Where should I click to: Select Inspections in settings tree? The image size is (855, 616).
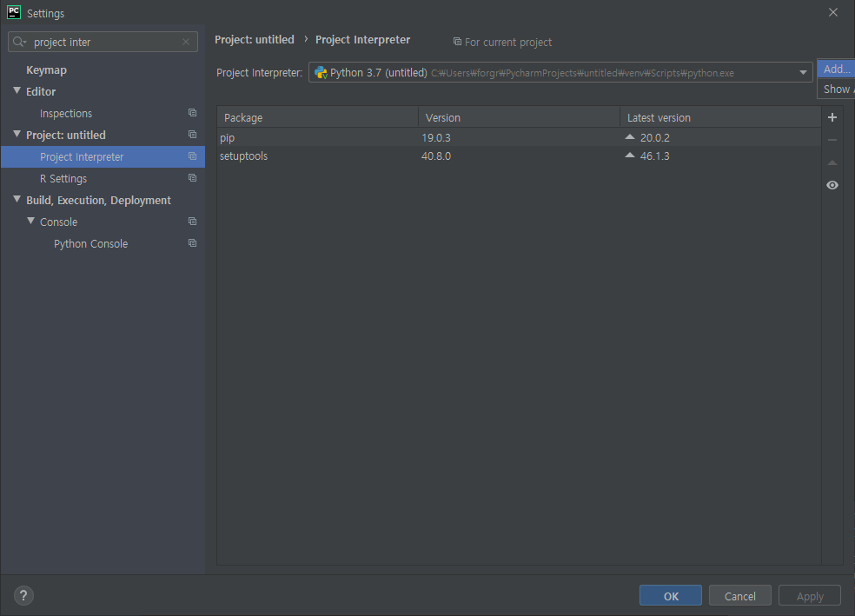pos(66,114)
